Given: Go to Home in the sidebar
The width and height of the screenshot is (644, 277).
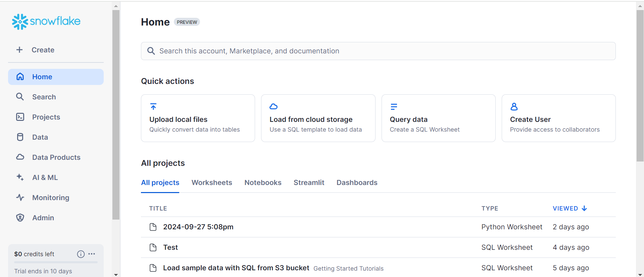Looking at the screenshot, I should point(56,77).
